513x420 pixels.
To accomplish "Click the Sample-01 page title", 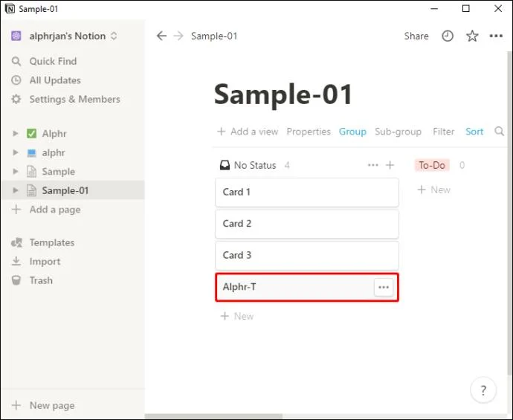I will click(283, 94).
